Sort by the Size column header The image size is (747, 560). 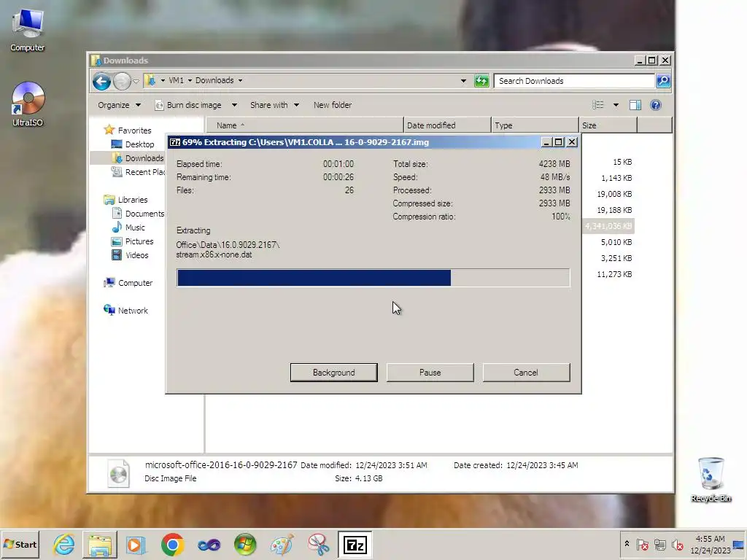(x=608, y=125)
